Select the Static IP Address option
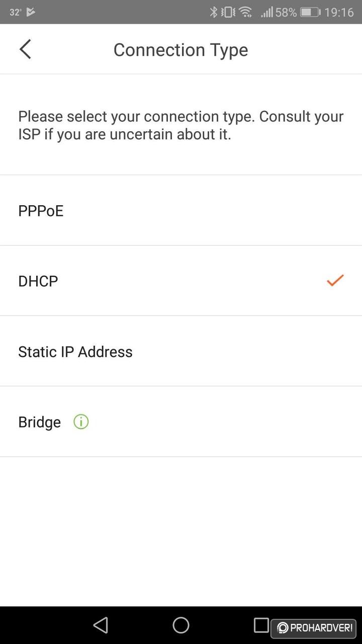Screen dimensions: 362x644 [181, 351]
